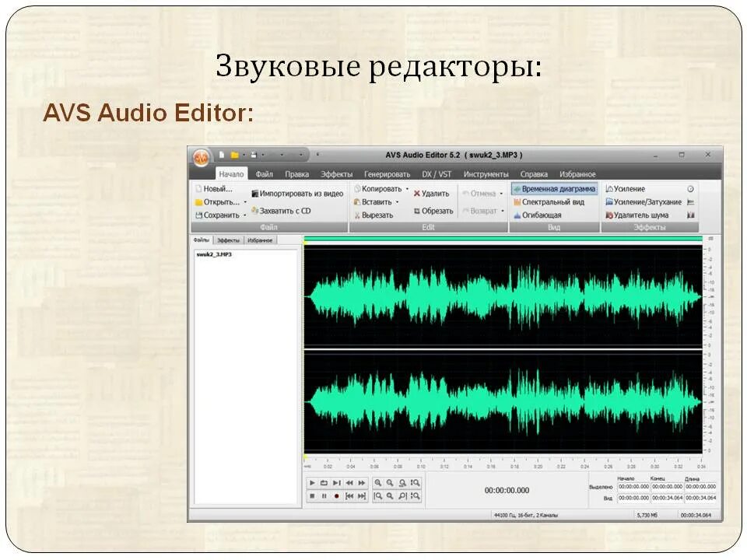The height and width of the screenshot is (560, 747).
Task: Click Открыть to open a file
Action: coord(217,202)
